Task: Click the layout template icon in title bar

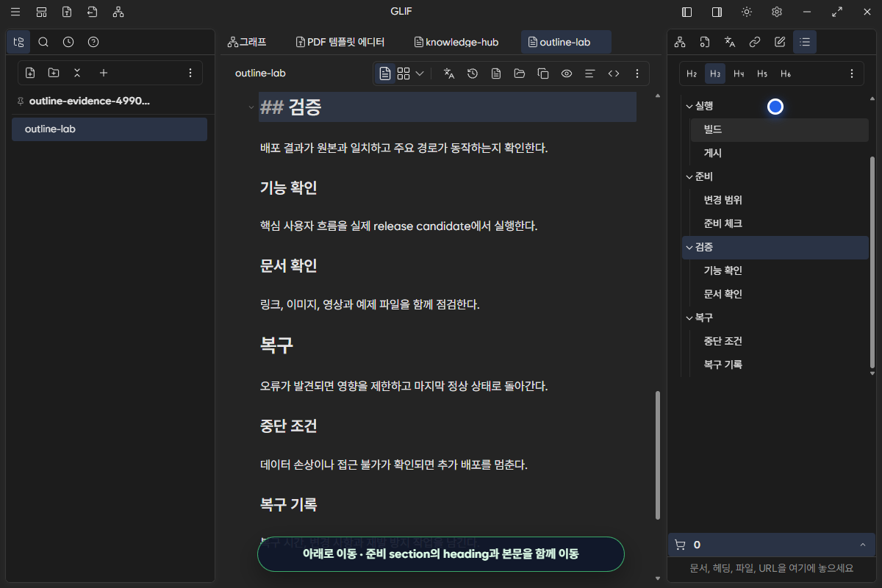Action: tap(41, 12)
